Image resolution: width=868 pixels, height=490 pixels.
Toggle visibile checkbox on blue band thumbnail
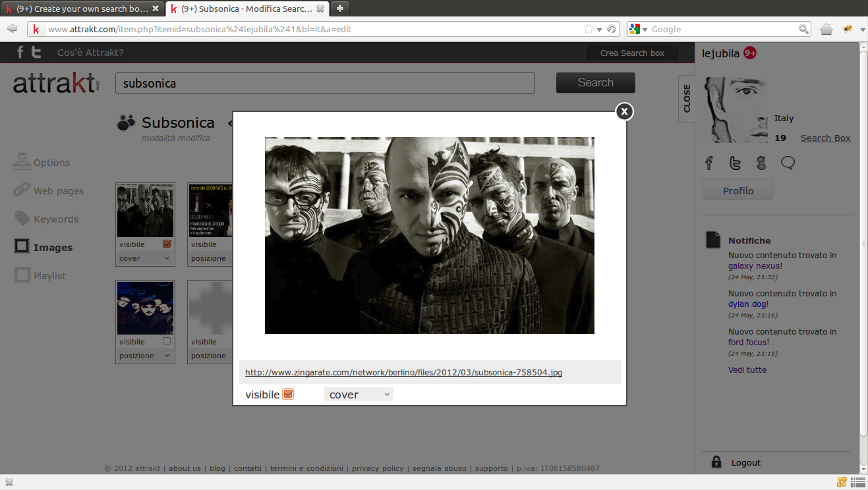(167, 341)
